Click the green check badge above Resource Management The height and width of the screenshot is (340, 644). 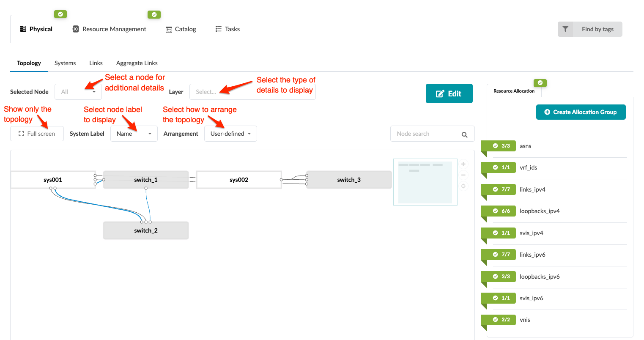[154, 15]
